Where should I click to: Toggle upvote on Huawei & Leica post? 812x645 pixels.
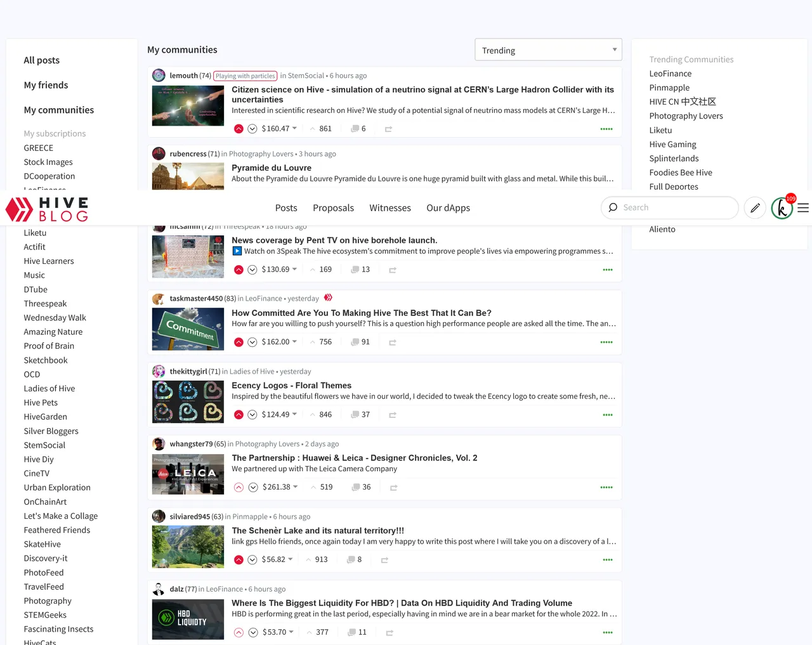point(239,488)
